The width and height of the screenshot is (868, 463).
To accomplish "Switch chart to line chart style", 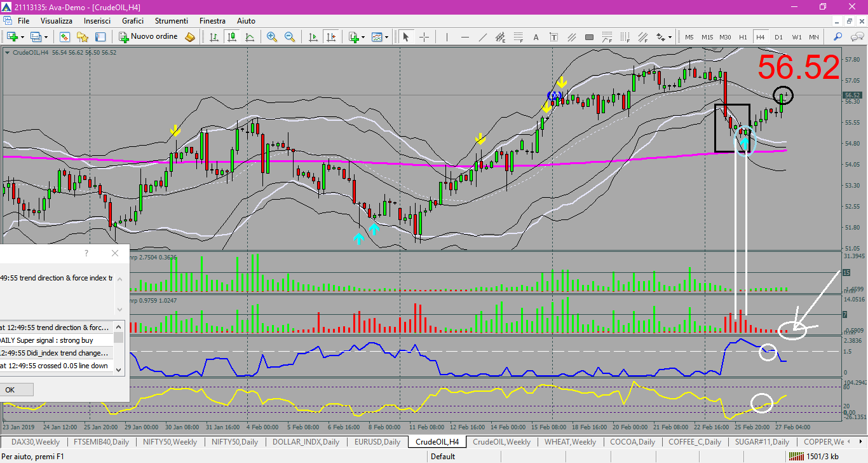I will point(250,37).
